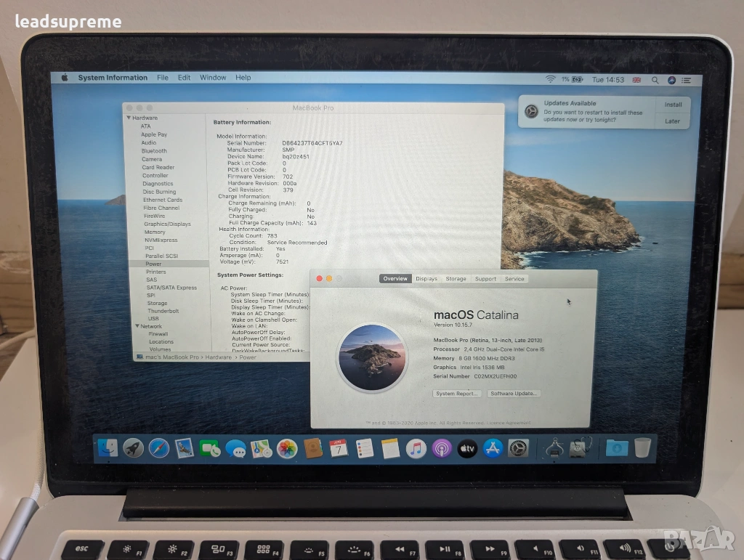Click the Catalina artwork in About window
Viewport: 744px width, 560px height.
coord(373,358)
